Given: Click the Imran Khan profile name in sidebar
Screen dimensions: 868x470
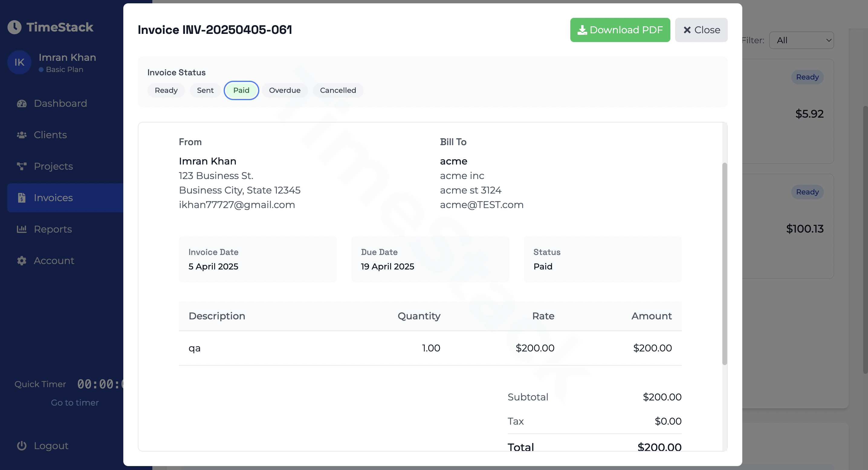Looking at the screenshot, I should 67,57.
